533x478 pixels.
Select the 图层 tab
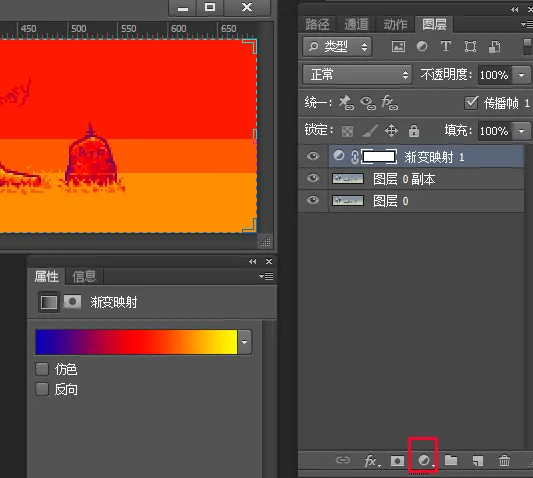click(434, 24)
